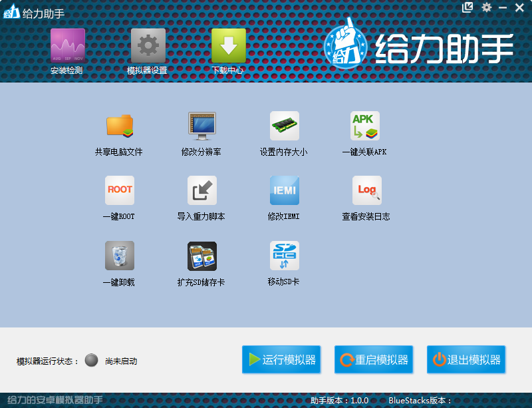
Task: Click 共享电脑文件 shared folder icon
Action: (120, 126)
